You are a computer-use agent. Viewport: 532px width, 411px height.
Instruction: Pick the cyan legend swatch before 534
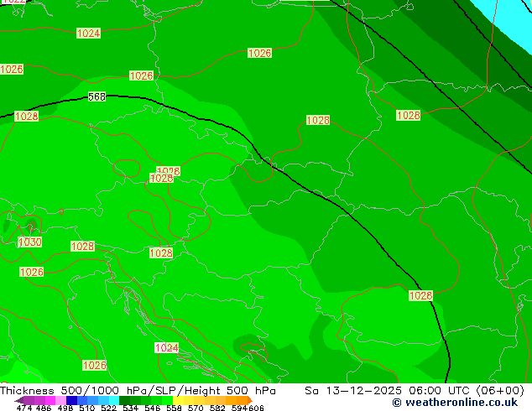click(x=114, y=400)
